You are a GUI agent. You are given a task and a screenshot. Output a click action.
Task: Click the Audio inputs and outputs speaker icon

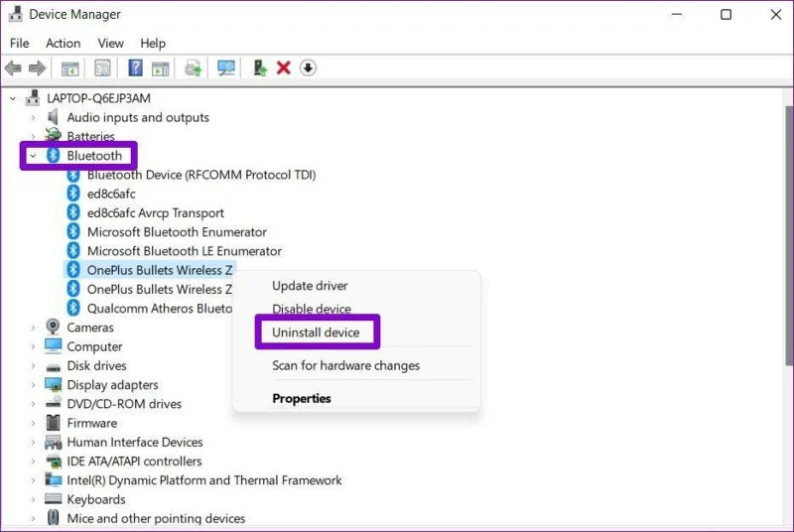(53, 117)
